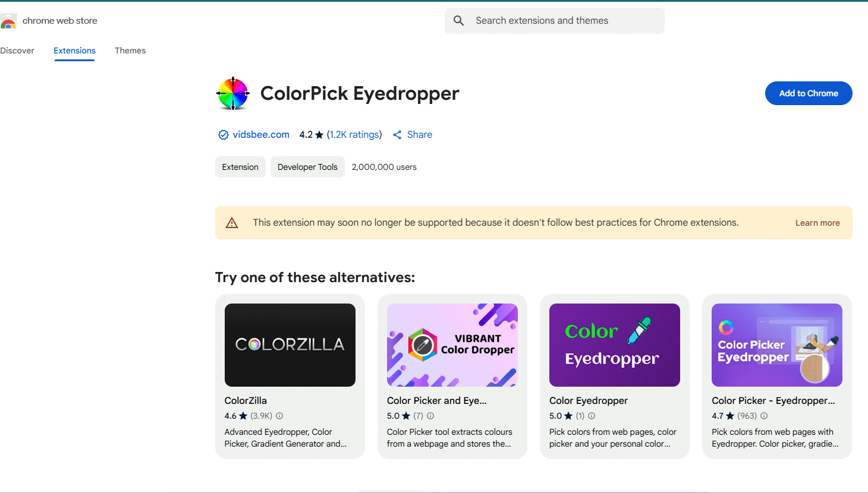Click the Add to Chrome button
Image resolution: width=868 pixels, height=493 pixels.
pos(809,93)
